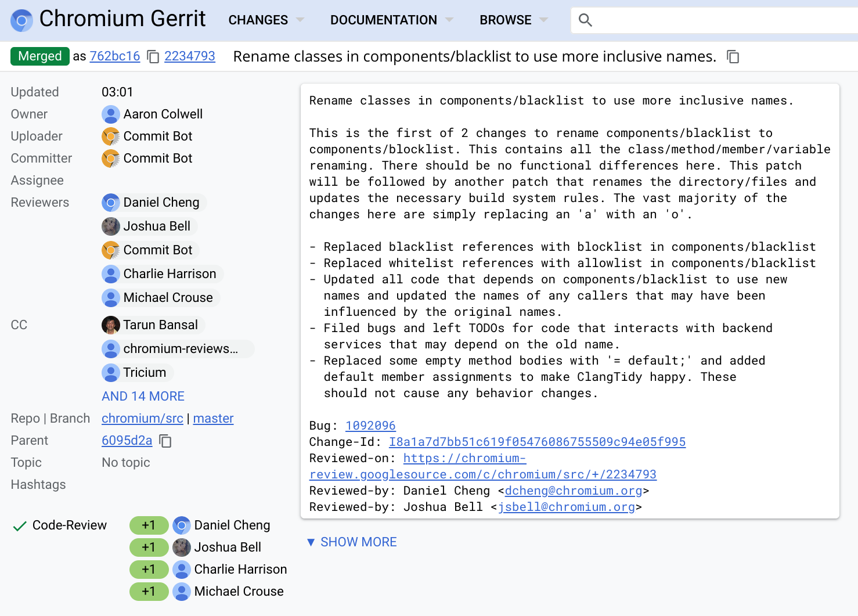The image size is (858, 616).
Task: Click inside the search input field
Action: coord(720,20)
